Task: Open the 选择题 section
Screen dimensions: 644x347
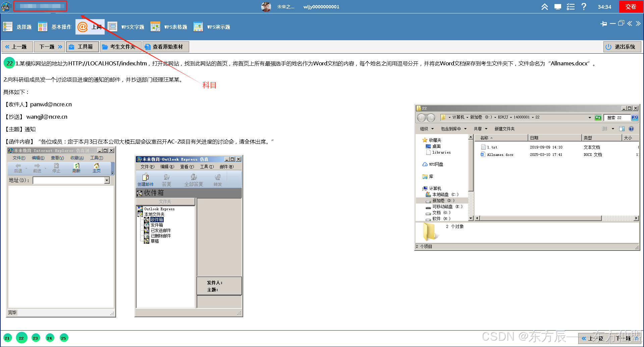Action: [x=17, y=27]
